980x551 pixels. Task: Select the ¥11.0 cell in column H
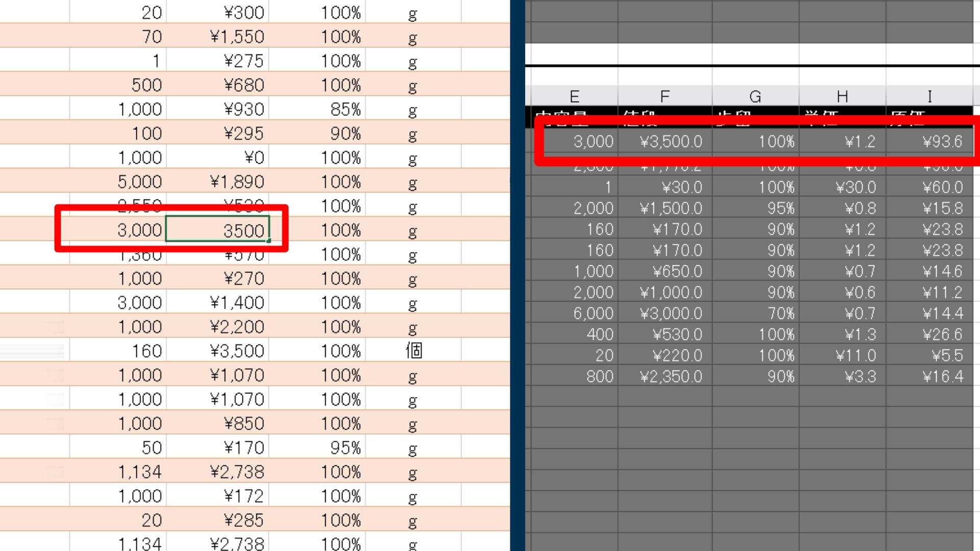[842, 355]
